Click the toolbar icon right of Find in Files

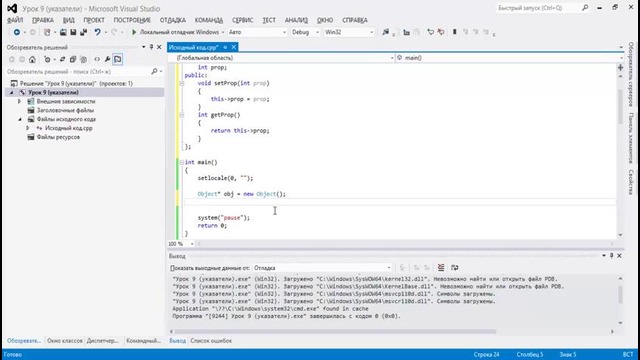coord(406,32)
